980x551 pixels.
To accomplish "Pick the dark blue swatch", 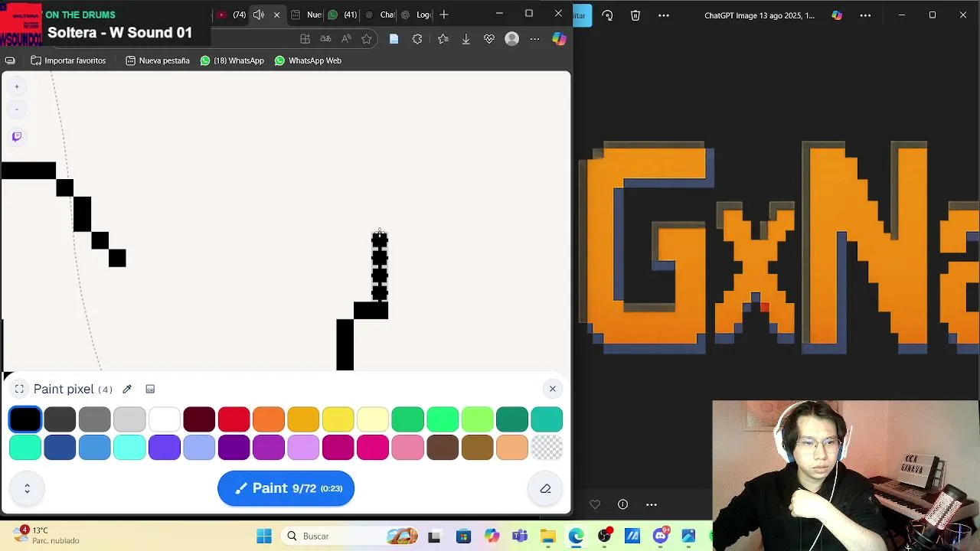I will [x=60, y=448].
